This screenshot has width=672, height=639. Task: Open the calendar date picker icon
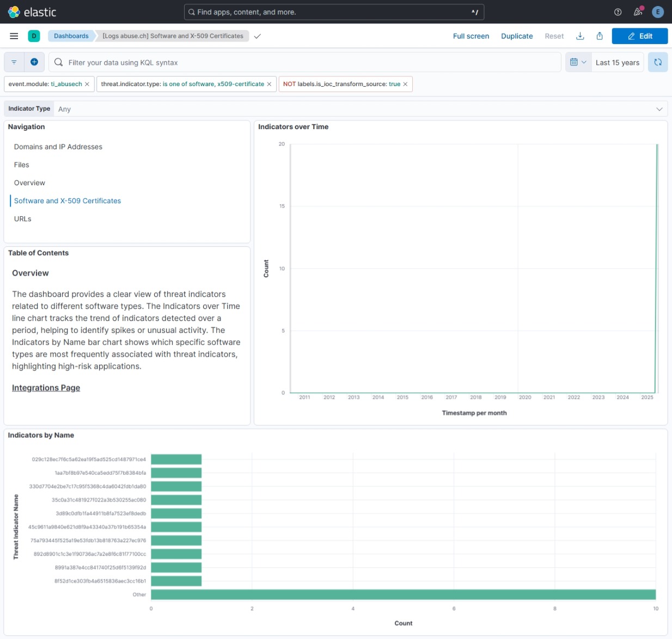575,62
